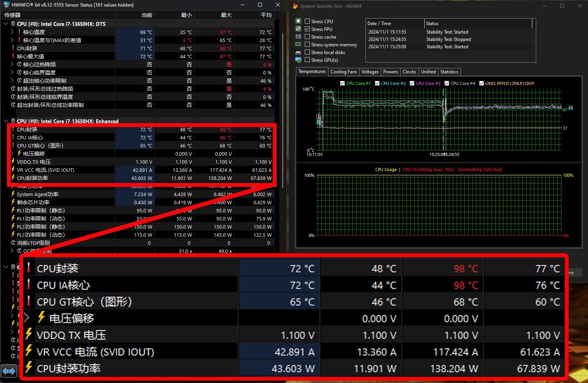This screenshot has width=588, height=383.
Task: Click the disk icon beside Stress local disks
Action: 298,53
